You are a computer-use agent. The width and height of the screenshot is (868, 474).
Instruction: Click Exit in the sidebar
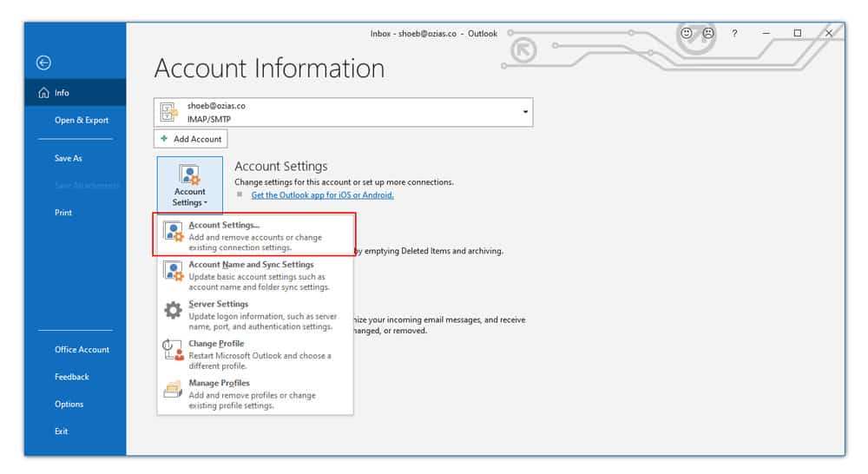(x=61, y=431)
